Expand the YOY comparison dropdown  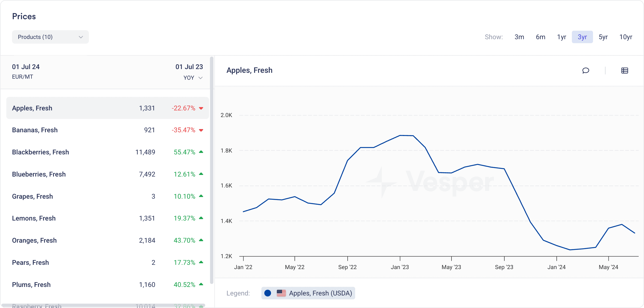tap(193, 78)
